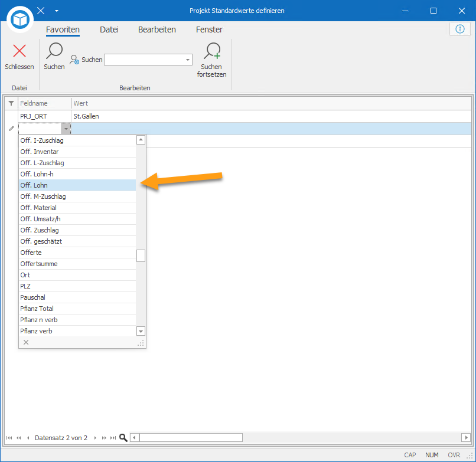Screen dimensions: 476x462
Task: Click the dropdown list scrollbar thumb
Action: point(141,255)
